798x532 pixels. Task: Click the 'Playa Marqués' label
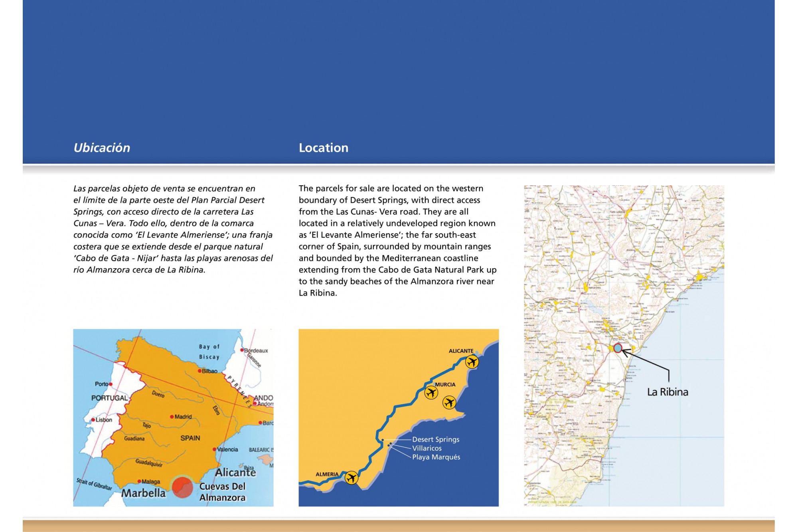436,457
